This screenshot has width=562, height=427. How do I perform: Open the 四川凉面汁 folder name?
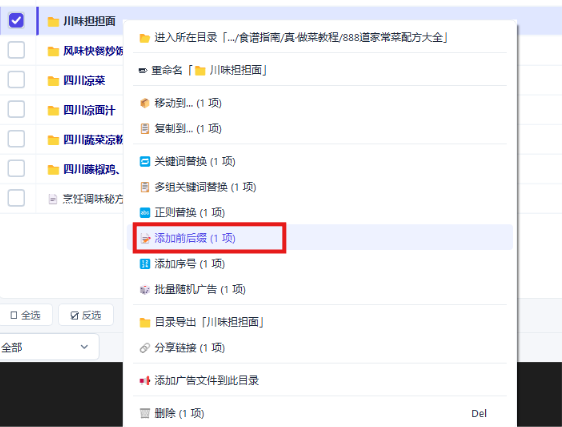point(90,110)
